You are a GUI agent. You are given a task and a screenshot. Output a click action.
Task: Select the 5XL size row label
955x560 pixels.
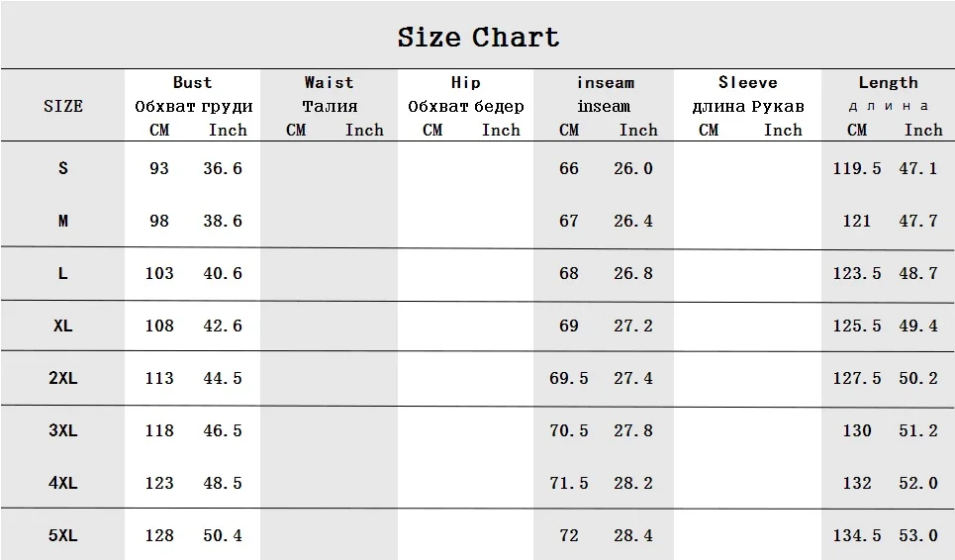tap(62, 535)
